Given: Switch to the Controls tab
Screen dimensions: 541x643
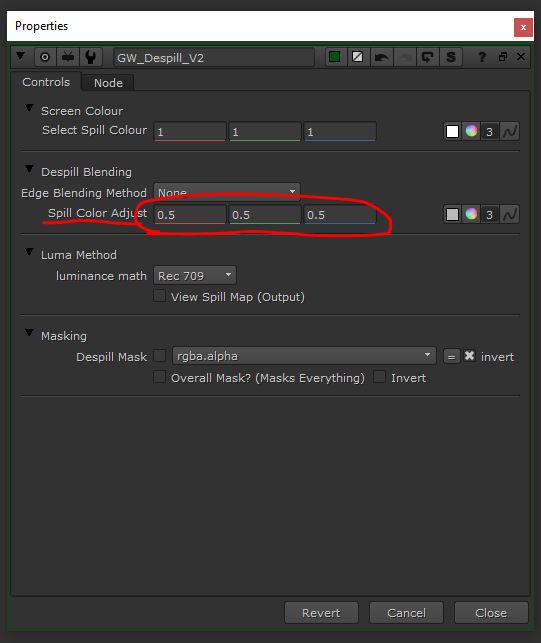Looking at the screenshot, I should (x=46, y=82).
